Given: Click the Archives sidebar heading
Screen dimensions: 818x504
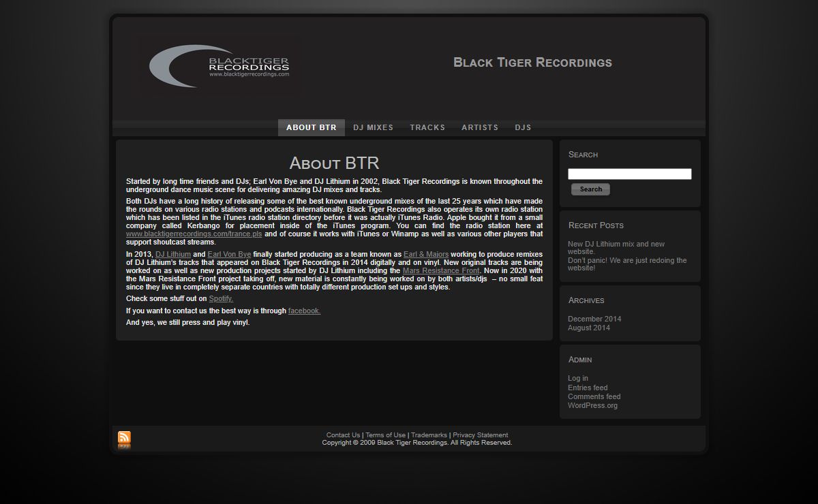Looking at the screenshot, I should [x=586, y=300].
